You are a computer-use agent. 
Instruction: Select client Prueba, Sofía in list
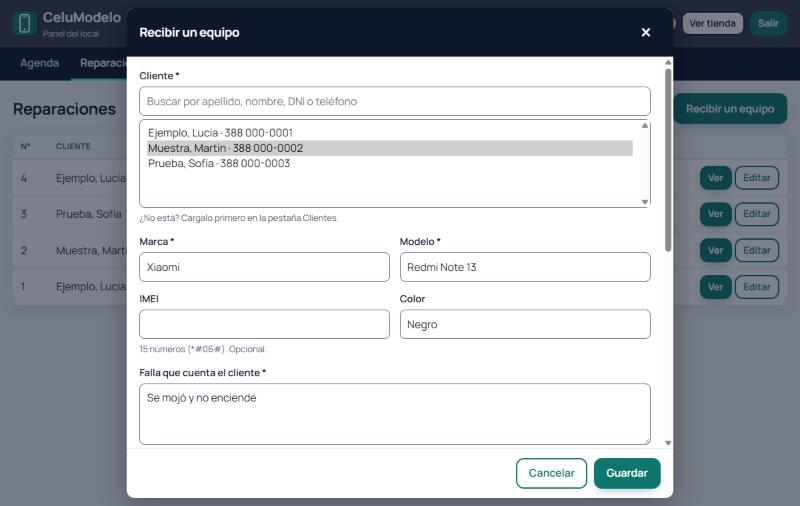[x=390, y=163]
